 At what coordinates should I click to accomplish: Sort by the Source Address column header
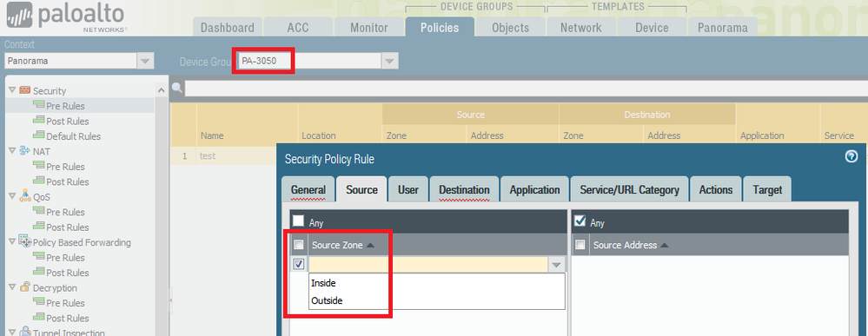click(719, 245)
